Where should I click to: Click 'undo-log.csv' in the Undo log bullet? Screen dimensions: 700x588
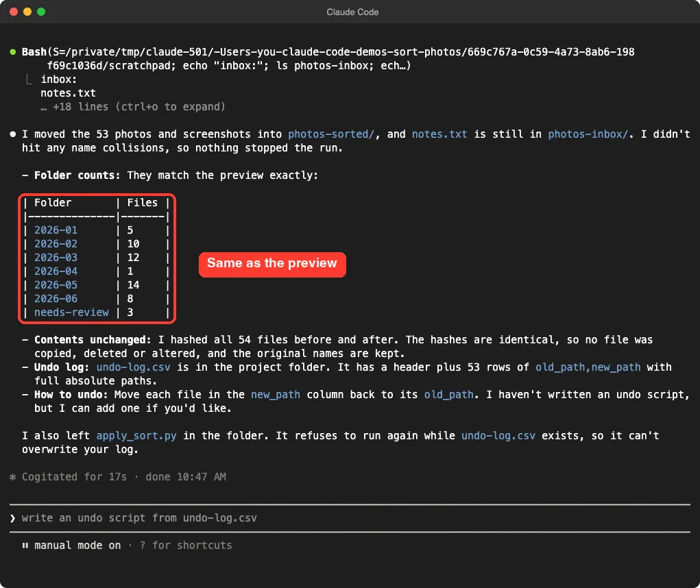pos(133,367)
